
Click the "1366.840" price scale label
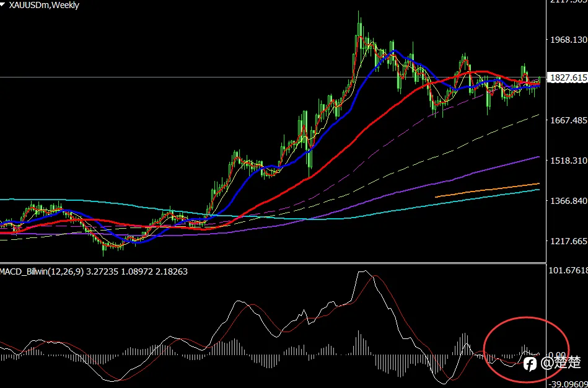click(569, 201)
